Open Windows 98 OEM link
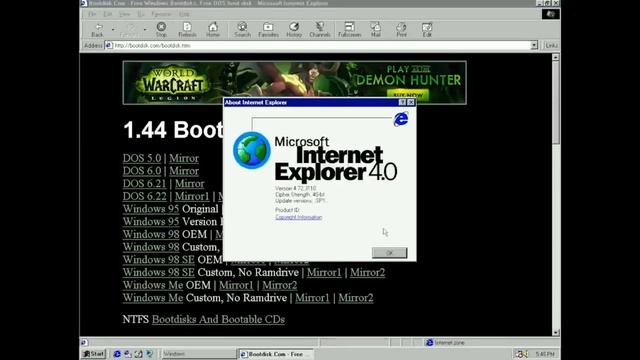Image resolution: width=640 pixels, height=360 pixels. 151,234
